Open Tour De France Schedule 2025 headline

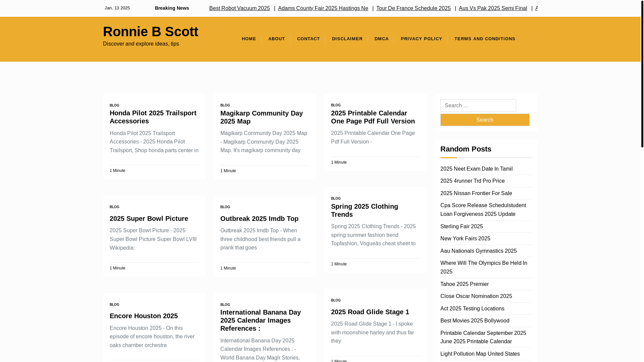[x=413, y=8]
